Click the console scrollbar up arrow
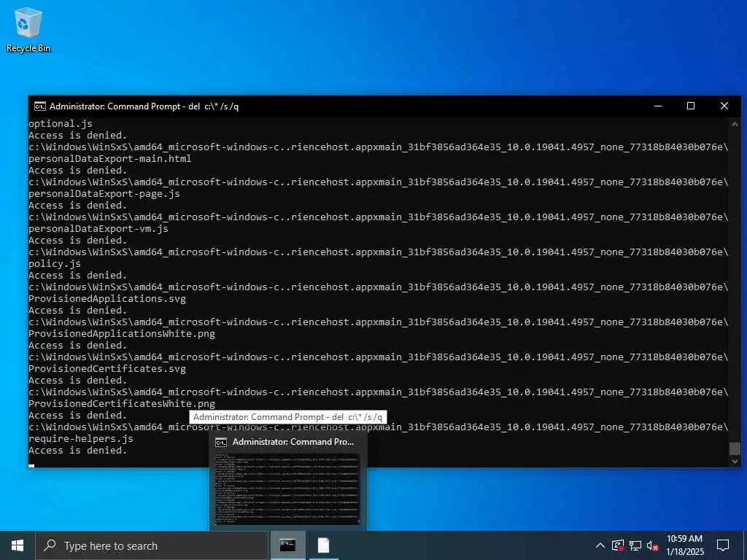 coord(735,124)
